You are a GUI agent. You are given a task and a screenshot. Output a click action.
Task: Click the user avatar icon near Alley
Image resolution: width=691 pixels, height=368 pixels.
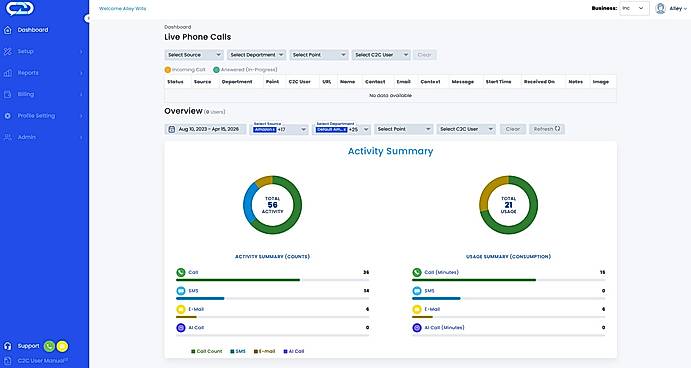(x=660, y=8)
